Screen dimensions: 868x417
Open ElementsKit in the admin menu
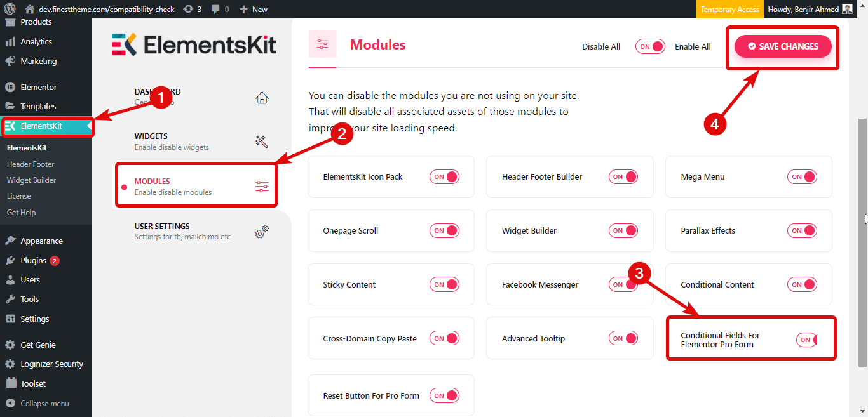[46, 126]
